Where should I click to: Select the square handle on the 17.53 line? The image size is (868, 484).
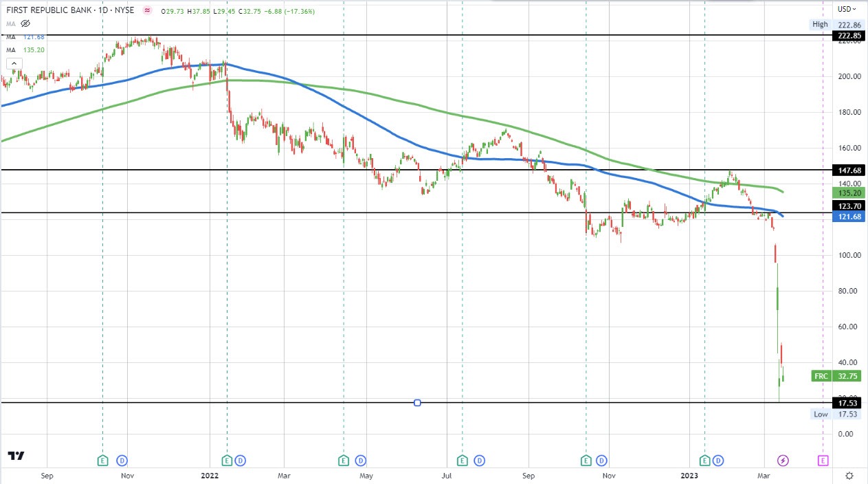pos(417,402)
